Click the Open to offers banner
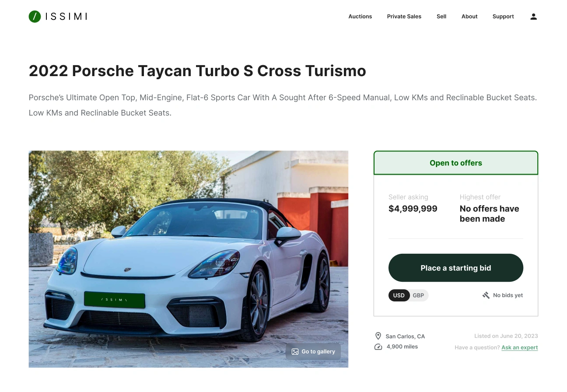This screenshot has height=392, width=567. pos(456,163)
